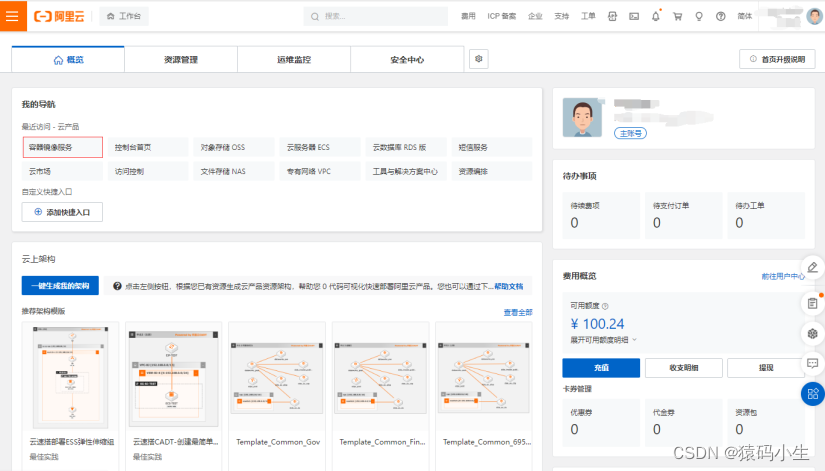Open 云服务器 ECS shortcut
Screen dimensions: 825x471
(x=320, y=147)
